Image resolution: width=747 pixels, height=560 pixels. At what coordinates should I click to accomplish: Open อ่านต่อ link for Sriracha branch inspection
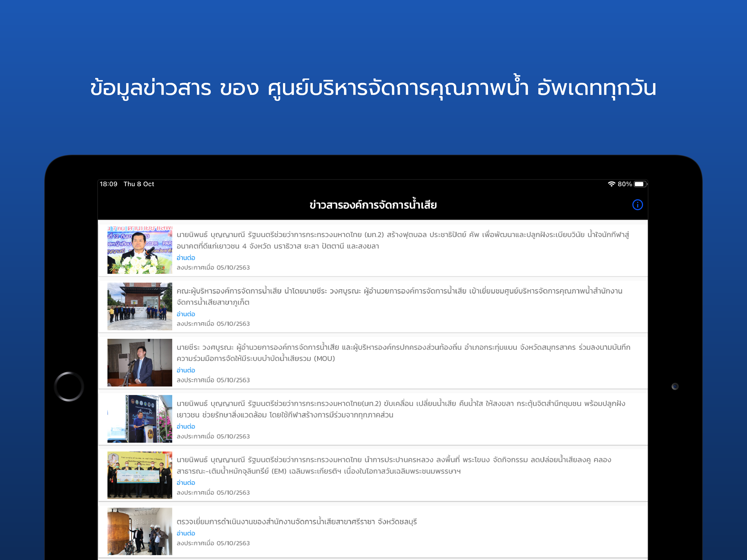pyautogui.click(x=186, y=533)
